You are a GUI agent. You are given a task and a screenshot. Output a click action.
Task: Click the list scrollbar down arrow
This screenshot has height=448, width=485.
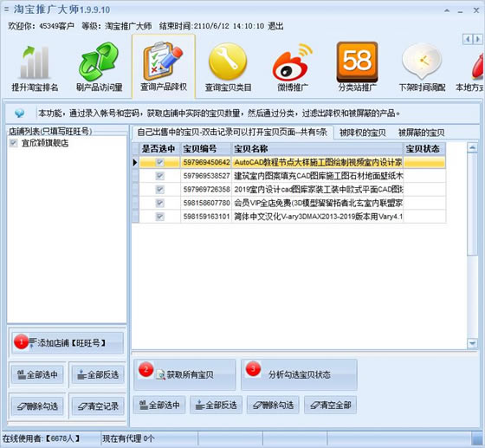[x=472, y=343]
